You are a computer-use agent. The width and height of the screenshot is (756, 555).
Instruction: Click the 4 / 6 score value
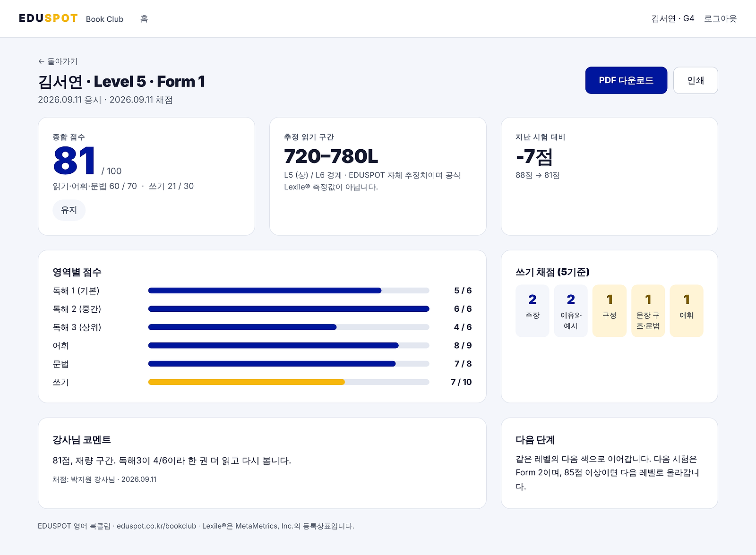(463, 327)
